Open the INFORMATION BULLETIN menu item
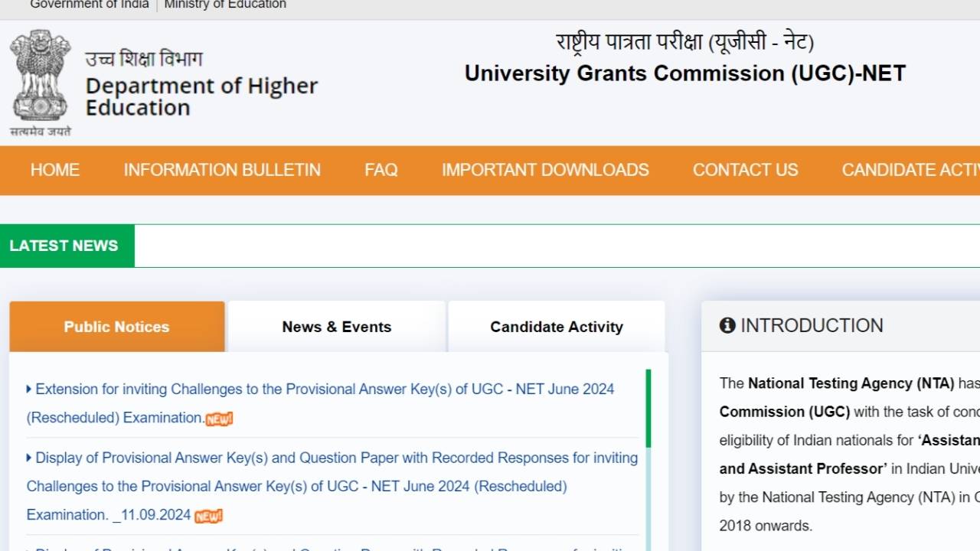The height and width of the screenshot is (551, 980). point(222,170)
